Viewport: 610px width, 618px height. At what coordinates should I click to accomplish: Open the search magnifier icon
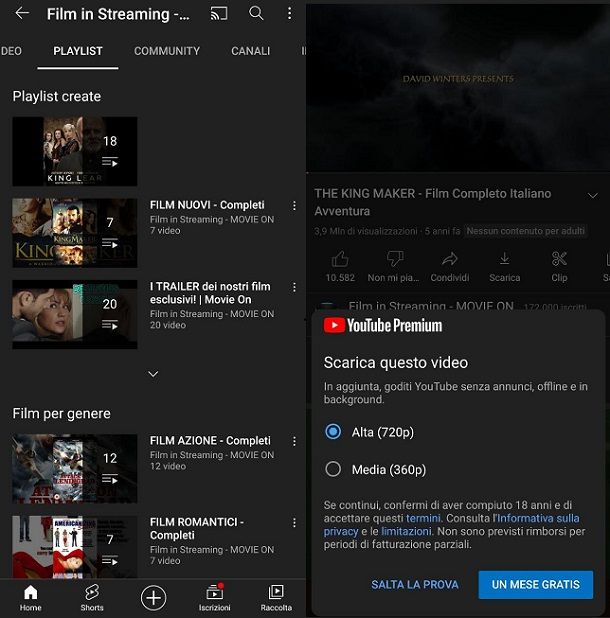[256, 13]
